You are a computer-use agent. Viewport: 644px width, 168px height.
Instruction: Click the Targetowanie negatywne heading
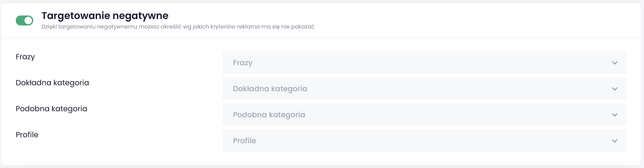tap(105, 16)
